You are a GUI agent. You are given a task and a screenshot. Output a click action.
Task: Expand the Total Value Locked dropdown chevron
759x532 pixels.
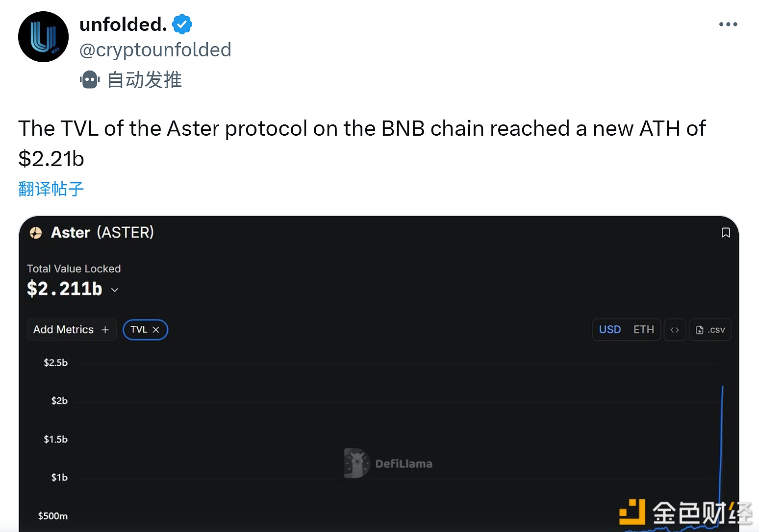pos(115,290)
